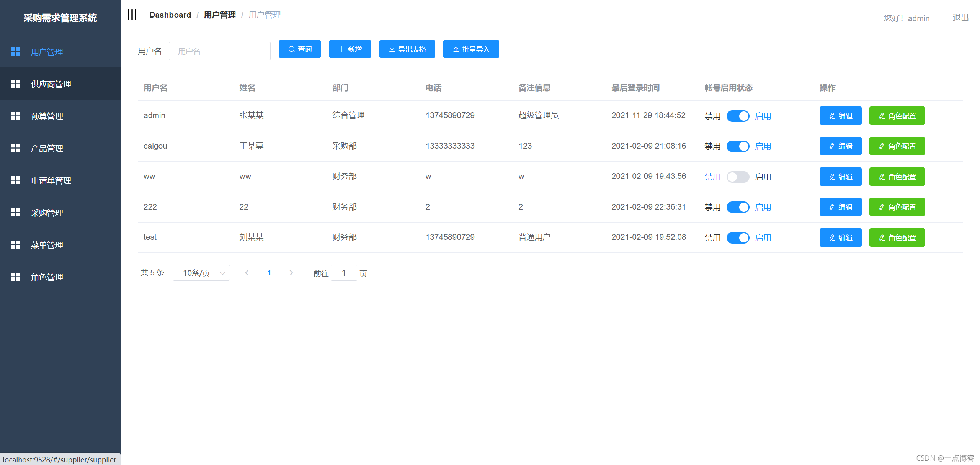Click grid icon beside 用户管理 menu
980x465 pixels.
15,51
